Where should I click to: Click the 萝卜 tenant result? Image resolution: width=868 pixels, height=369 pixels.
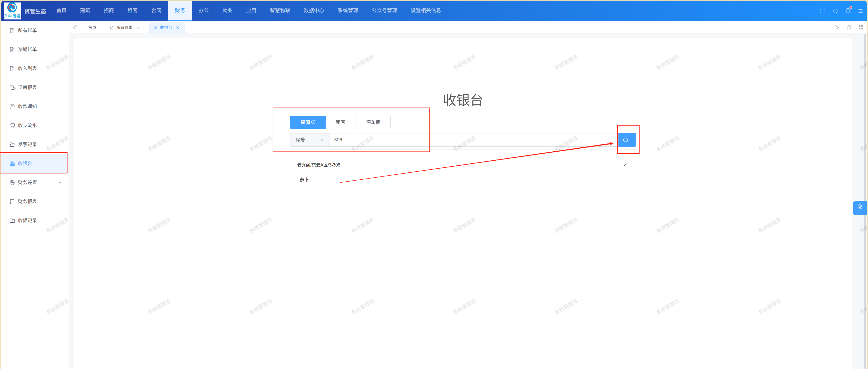(x=304, y=180)
